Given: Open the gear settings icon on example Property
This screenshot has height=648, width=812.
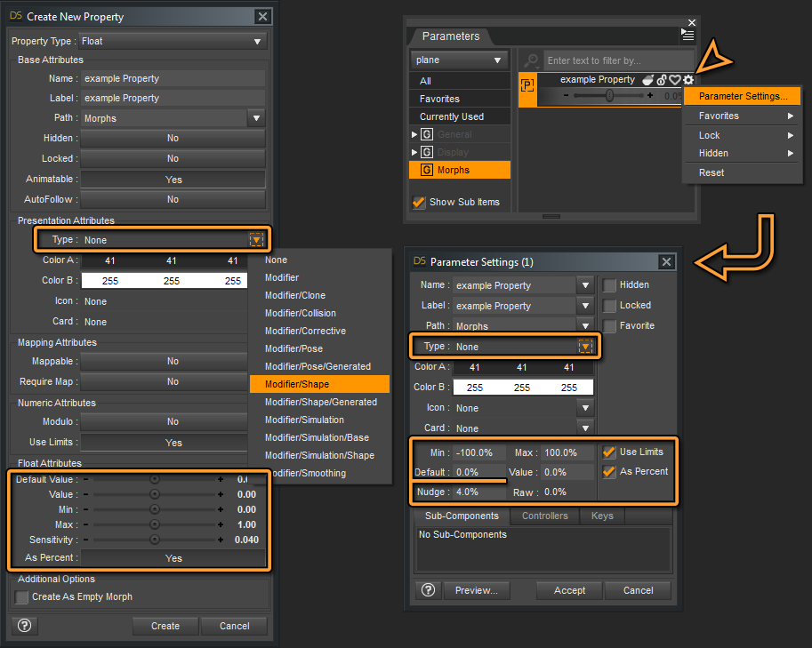Looking at the screenshot, I should click(x=688, y=80).
